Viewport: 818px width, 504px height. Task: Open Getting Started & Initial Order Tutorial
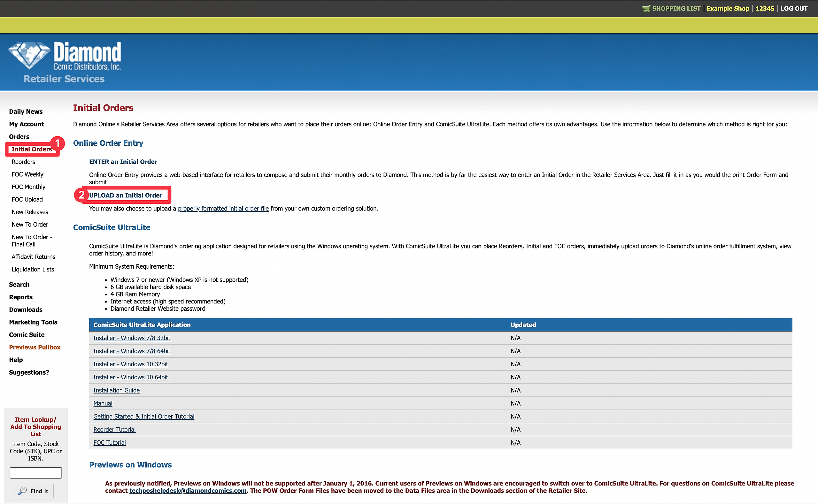point(144,416)
